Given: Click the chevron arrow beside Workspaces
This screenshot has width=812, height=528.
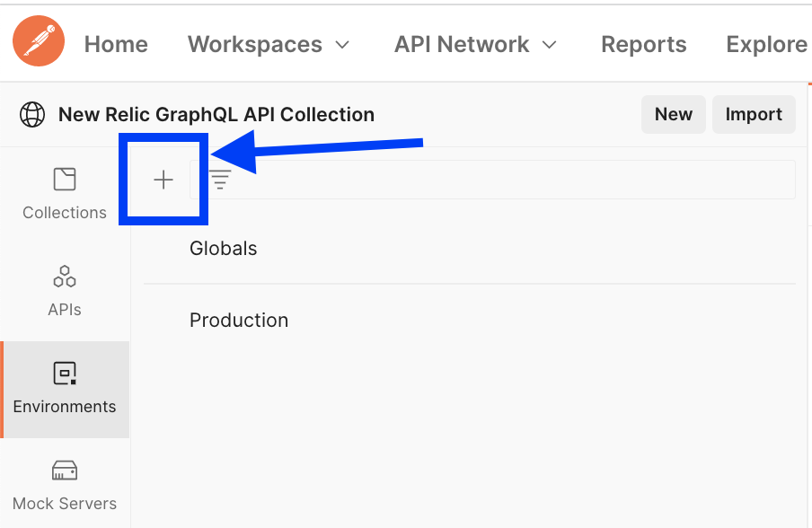Looking at the screenshot, I should tap(341, 45).
